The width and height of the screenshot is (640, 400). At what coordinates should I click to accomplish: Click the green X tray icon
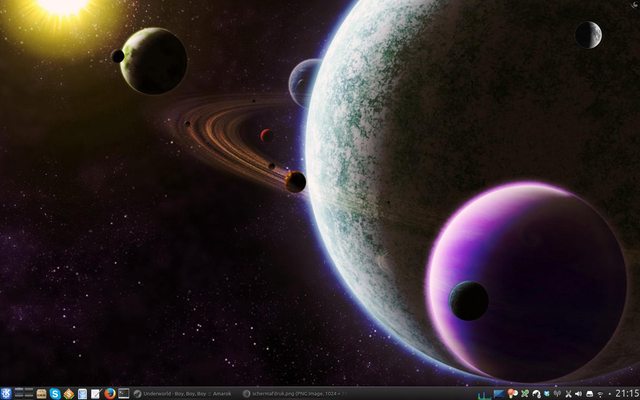[525, 394]
